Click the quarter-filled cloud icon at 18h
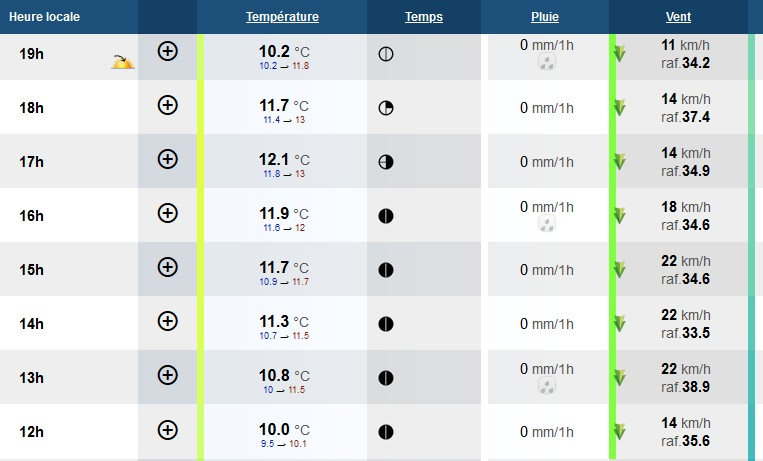 [386, 108]
